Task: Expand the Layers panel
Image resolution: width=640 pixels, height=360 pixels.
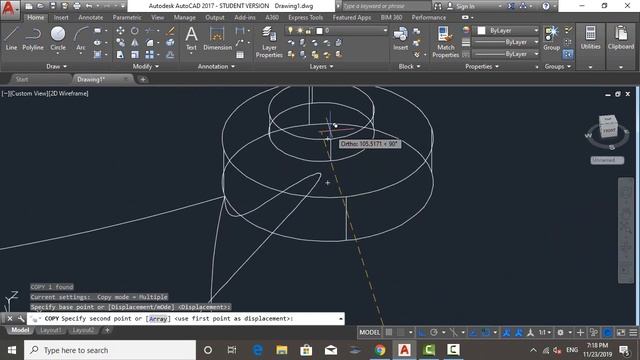Action: 321,66
